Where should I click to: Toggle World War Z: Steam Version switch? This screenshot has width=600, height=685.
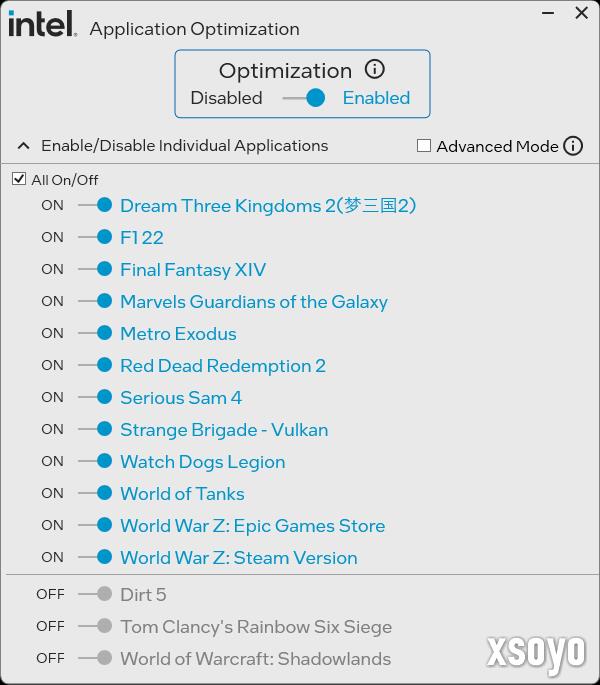(95, 557)
